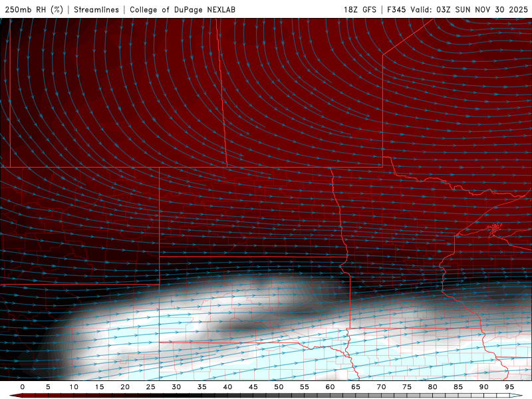The width and height of the screenshot is (532, 399).
Task: Click the '20' tick label on color scale
Action: (x=125, y=387)
